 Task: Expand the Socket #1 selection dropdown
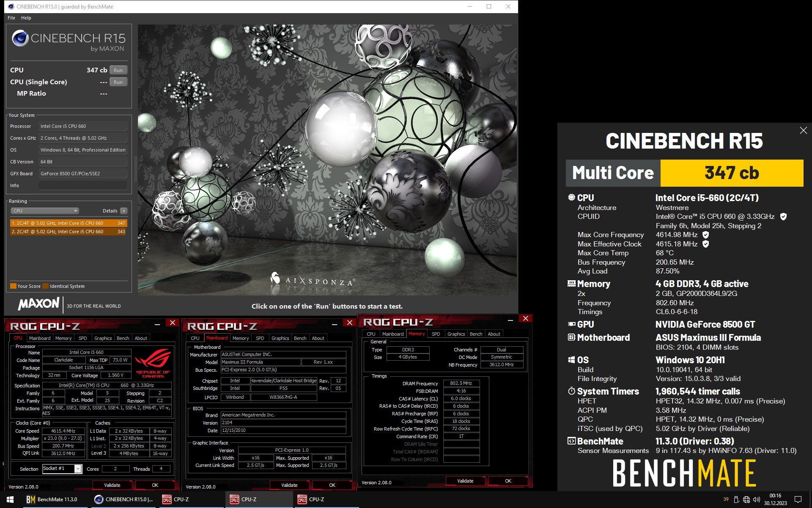[x=78, y=469]
